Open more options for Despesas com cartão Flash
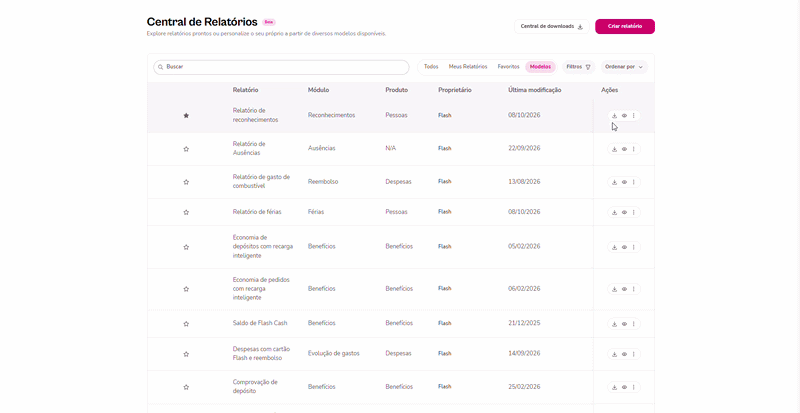Image resolution: width=800 pixels, height=413 pixels. (634, 354)
